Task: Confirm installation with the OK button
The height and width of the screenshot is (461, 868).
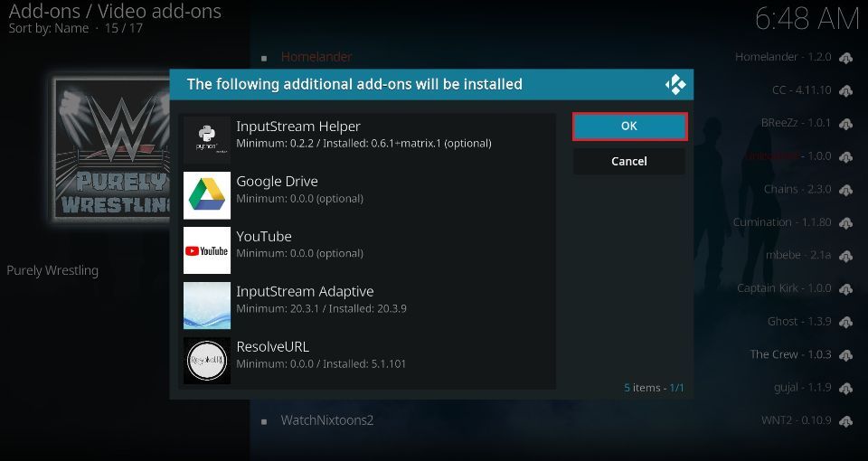Action: tap(629, 127)
